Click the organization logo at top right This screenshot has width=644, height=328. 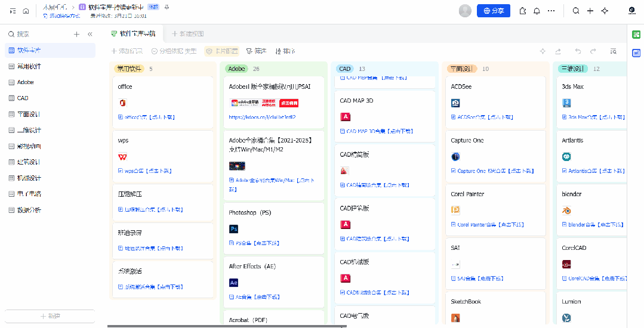(632, 11)
